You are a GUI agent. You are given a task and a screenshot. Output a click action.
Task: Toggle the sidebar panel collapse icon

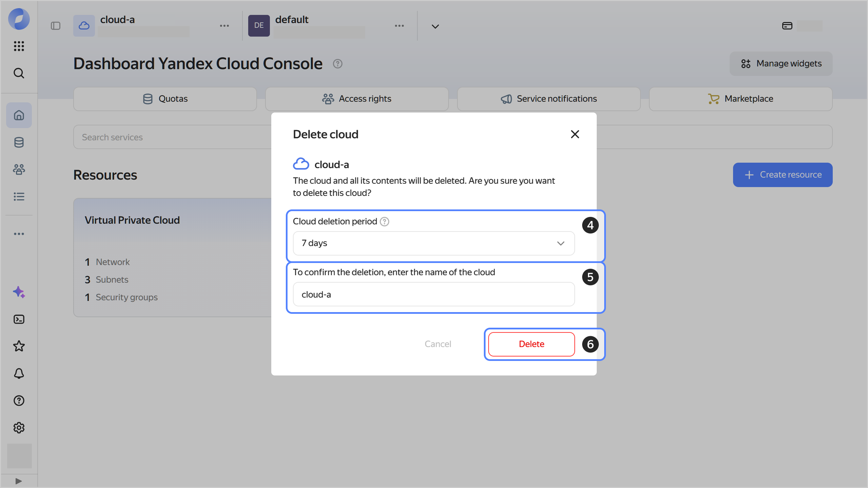coord(56,26)
